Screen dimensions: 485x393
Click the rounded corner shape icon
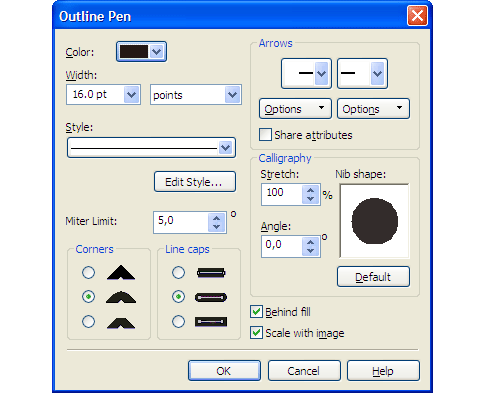pos(121,297)
